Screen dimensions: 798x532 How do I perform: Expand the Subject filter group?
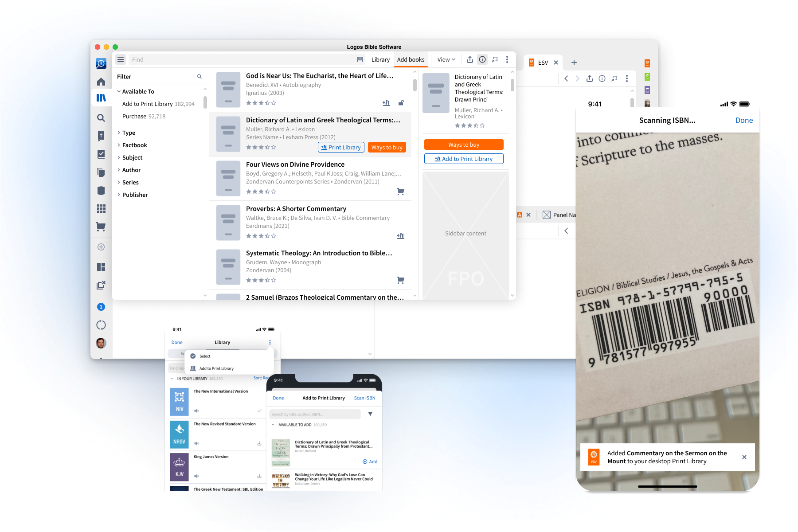tap(119, 157)
